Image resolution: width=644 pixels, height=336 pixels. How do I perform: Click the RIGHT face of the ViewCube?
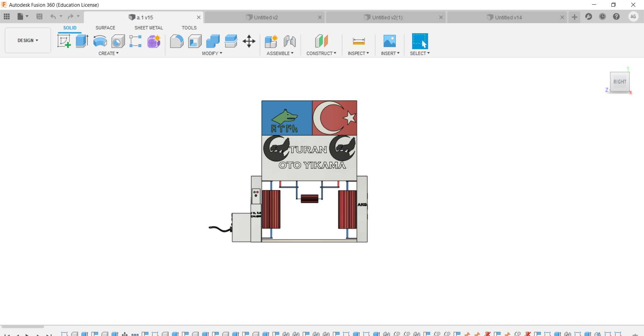pyautogui.click(x=620, y=82)
